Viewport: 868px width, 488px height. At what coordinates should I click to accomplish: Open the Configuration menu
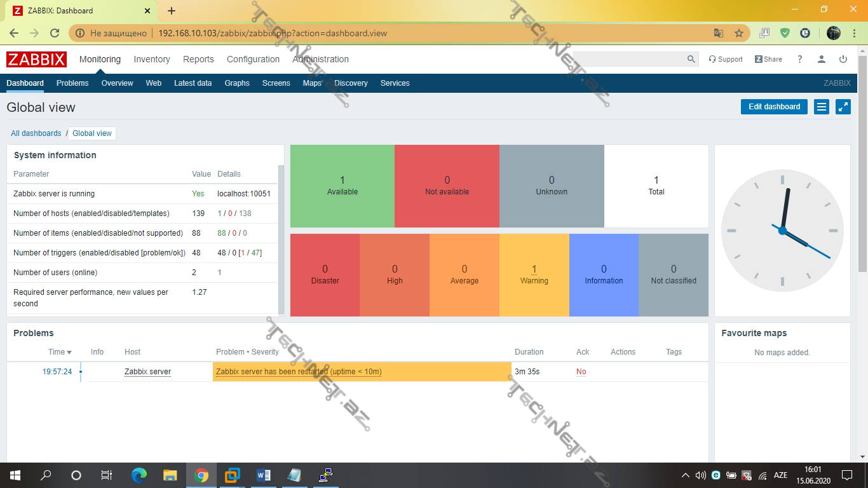pos(253,59)
